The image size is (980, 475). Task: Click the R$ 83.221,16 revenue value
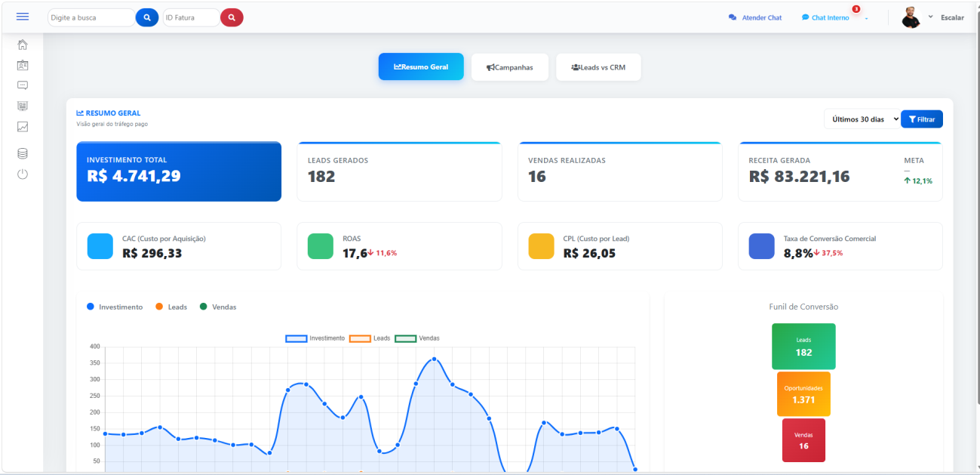click(799, 177)
